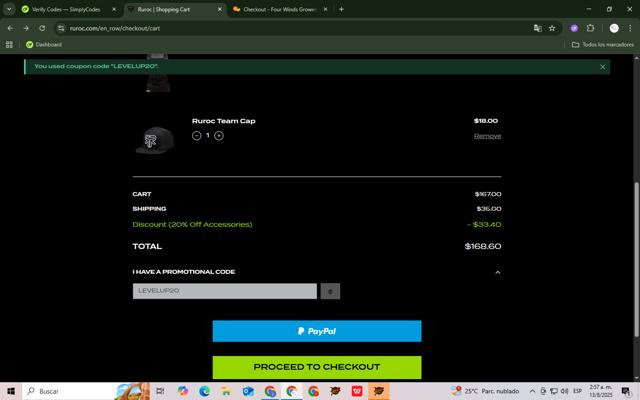Bookmark this page with star icon
The width and height of the screenshot is (640, 400).
pyautogui.click(x=552, y=28)
